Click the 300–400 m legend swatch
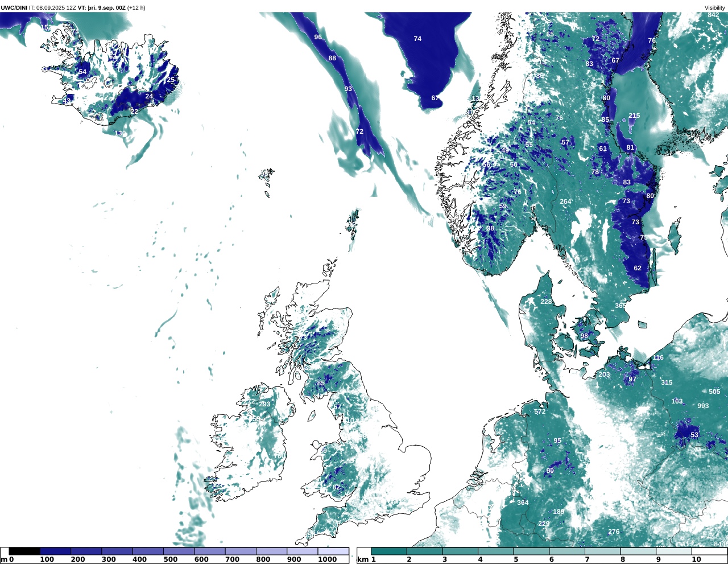This screenshot has height=564, width=728. click(117, 551)
